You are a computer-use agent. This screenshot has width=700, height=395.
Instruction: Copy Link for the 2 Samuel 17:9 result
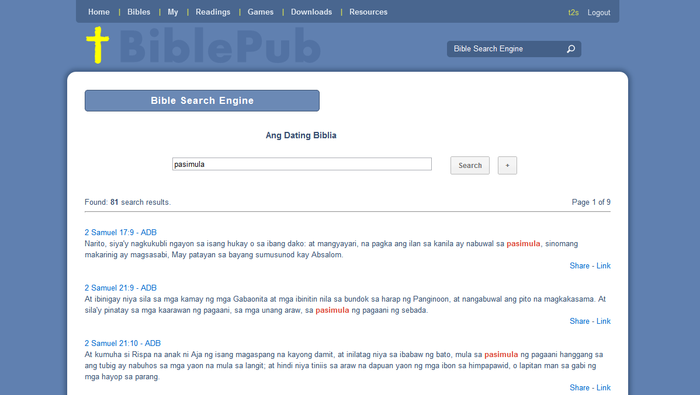(x=604, y=266)
